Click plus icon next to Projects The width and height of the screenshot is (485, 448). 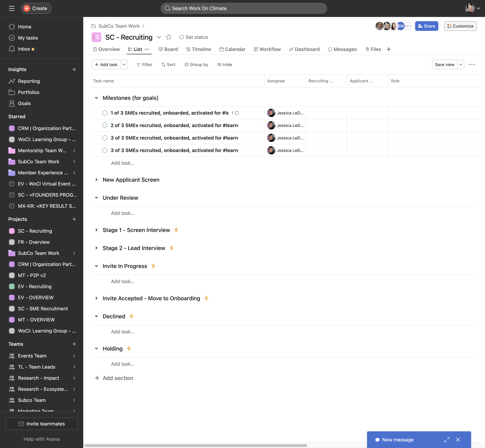pos(74,219)
